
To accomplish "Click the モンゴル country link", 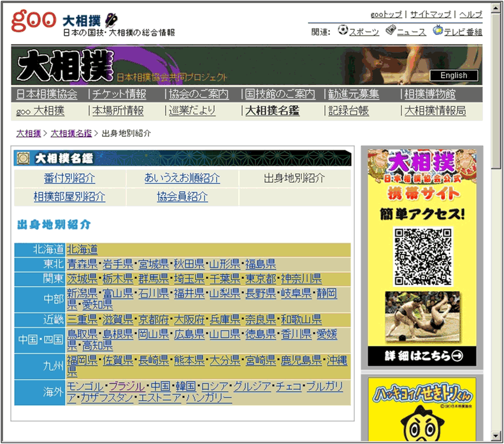I will (85, 387).
